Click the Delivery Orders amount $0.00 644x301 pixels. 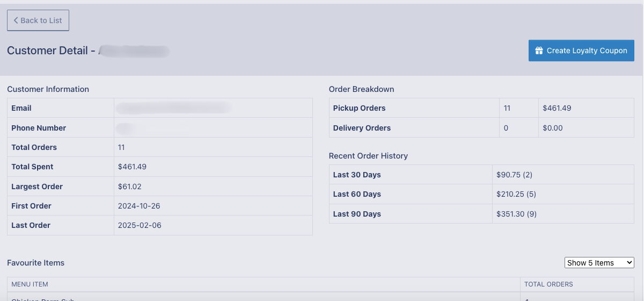click(x=553, y=128)
